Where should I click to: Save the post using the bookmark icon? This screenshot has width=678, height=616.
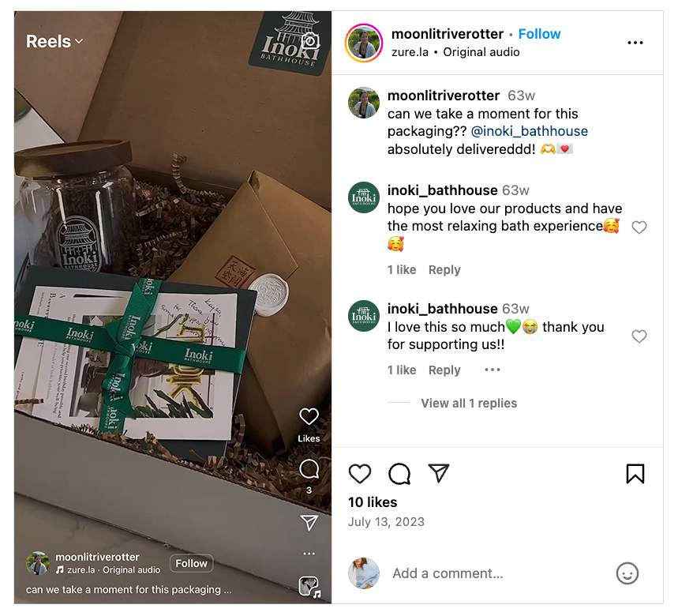coord(635,474)
